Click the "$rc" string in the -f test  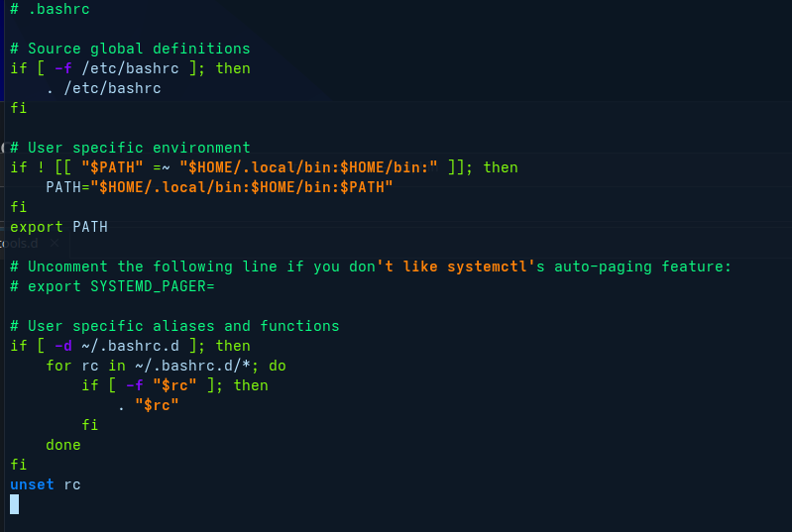[174, 385]
